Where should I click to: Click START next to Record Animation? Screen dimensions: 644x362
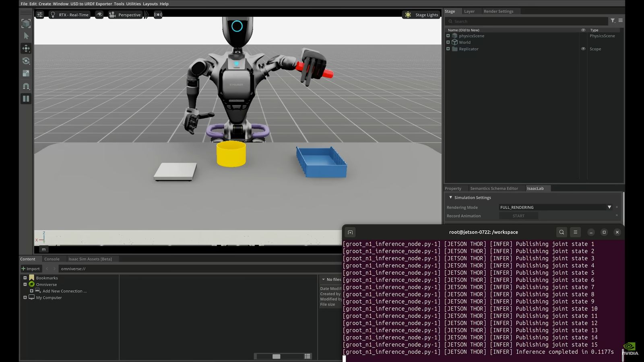click(x=518, y=216)
